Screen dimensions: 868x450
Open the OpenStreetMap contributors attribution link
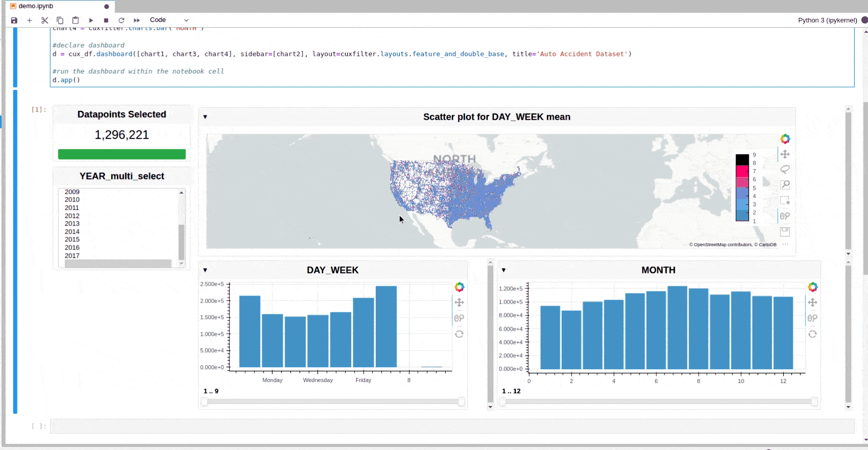click(x=721, y=245)
